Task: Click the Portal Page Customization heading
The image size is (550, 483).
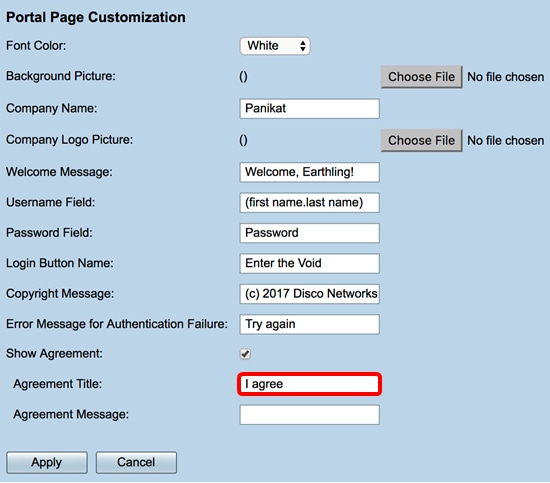Action: coord(96,17)
